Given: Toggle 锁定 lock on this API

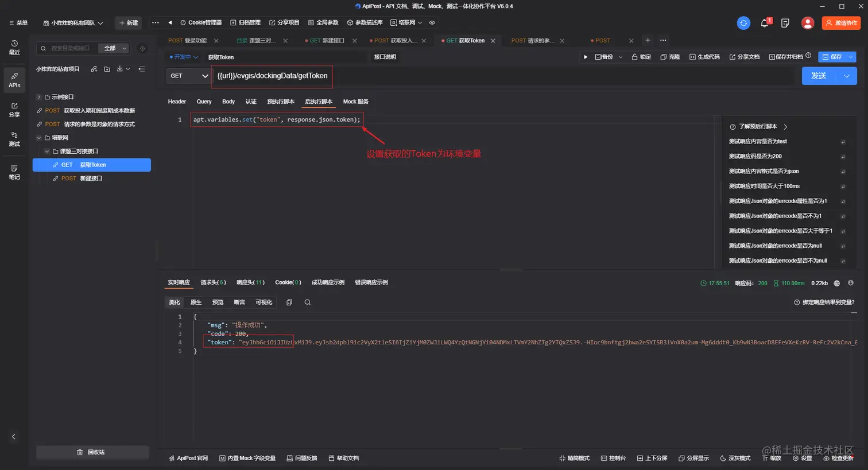Looking at the screenshot, I should tap(641, 57).
